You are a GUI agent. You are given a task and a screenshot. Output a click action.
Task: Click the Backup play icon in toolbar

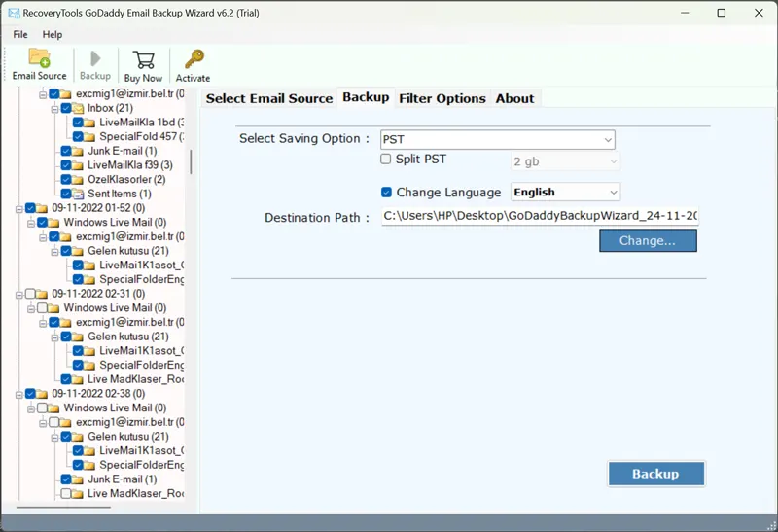(x=95, y=59)
